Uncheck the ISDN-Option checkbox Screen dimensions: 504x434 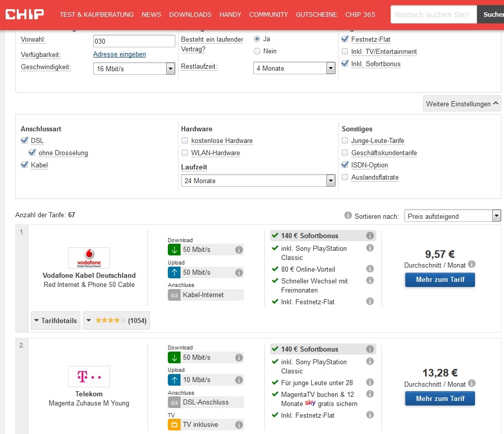point(345,165)
